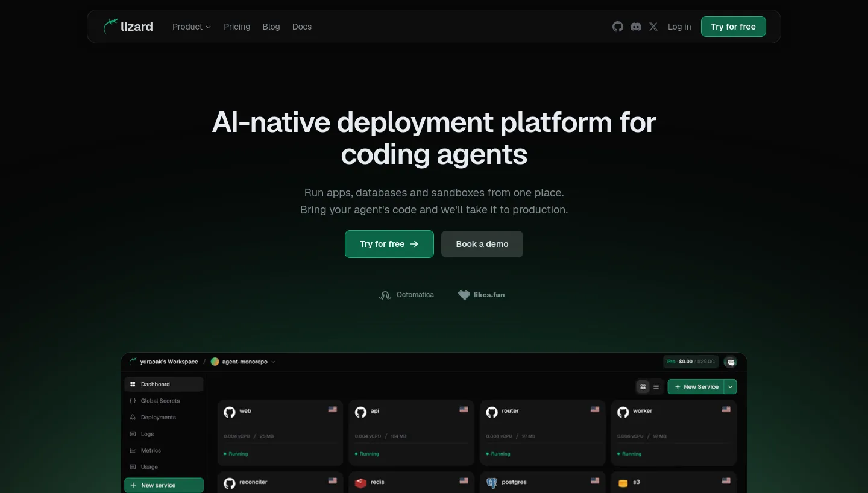Select Global Secrets in the sidebar
The height and width of the screenshot is (493, 868).
[164, 401]
